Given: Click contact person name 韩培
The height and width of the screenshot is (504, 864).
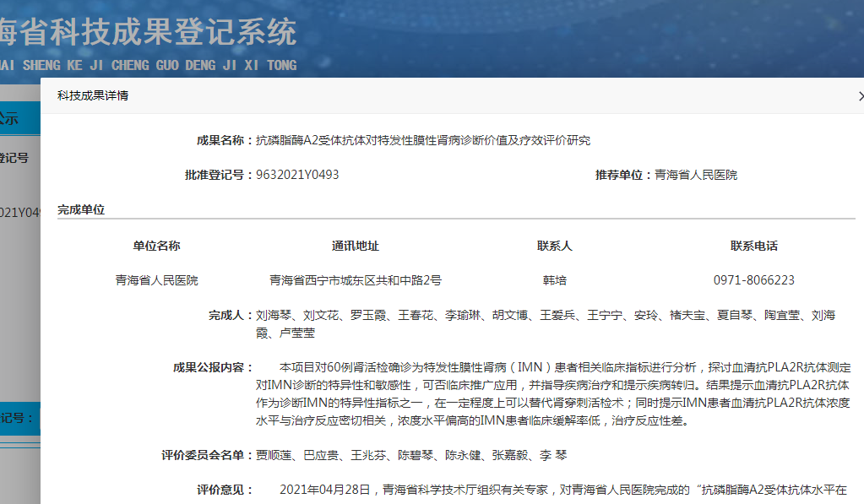Looking at the screenshot, I should (555, 280).
